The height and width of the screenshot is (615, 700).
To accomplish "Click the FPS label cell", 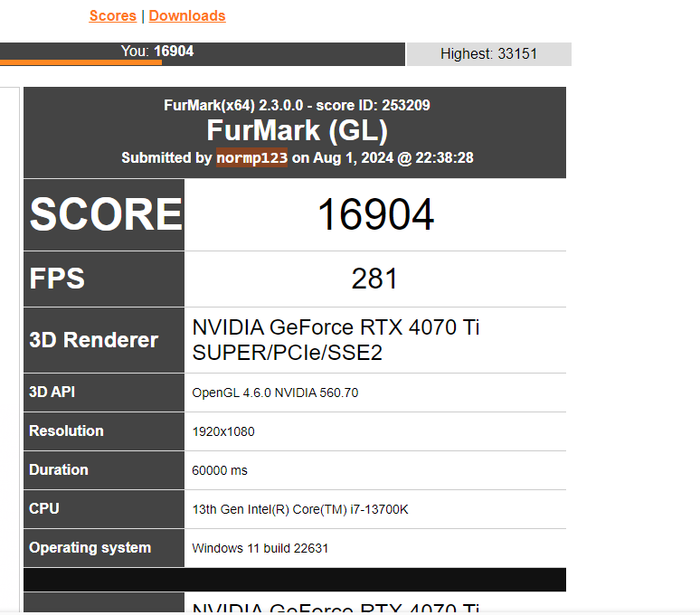I will coord(104,279).
